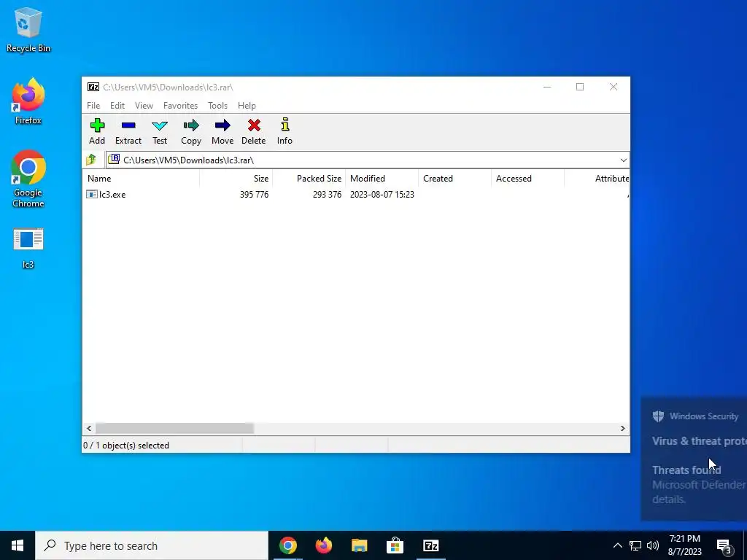The height and width of the screenshot is (560, 747).
Task: Open Chrome from the taskbar
Action: click(287, 545)
